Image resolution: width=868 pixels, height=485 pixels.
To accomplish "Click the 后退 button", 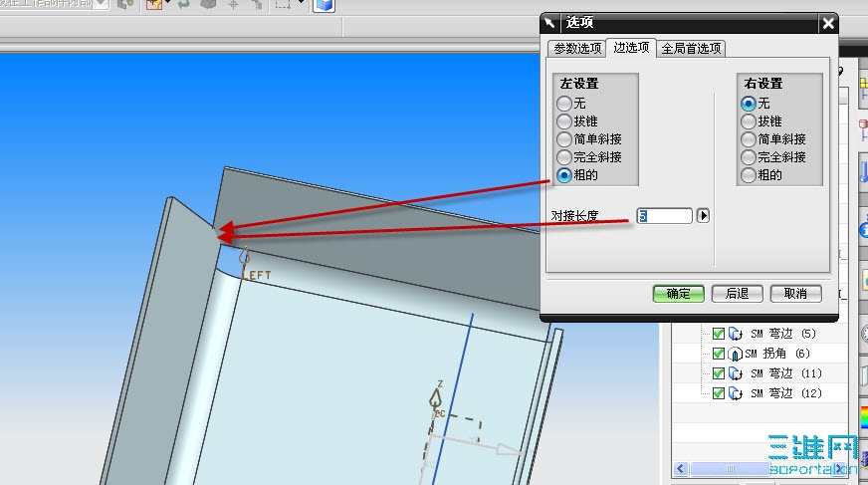I will coord(737,294).
